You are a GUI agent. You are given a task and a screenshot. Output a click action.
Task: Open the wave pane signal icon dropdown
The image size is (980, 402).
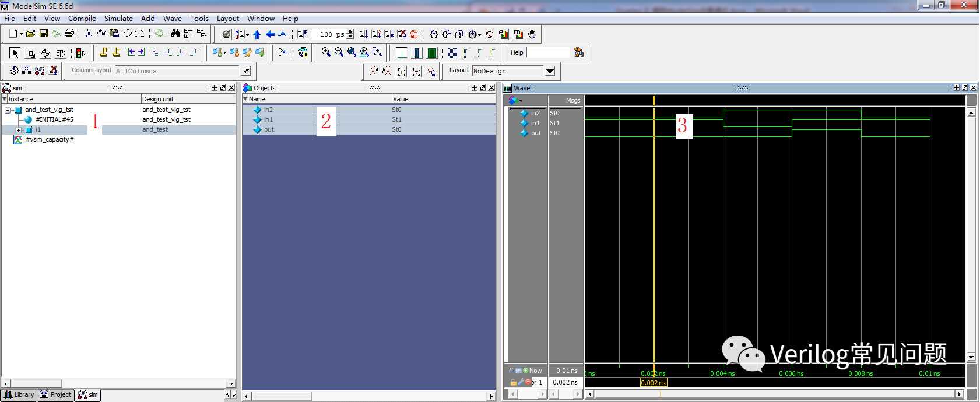tap(521, 101)
